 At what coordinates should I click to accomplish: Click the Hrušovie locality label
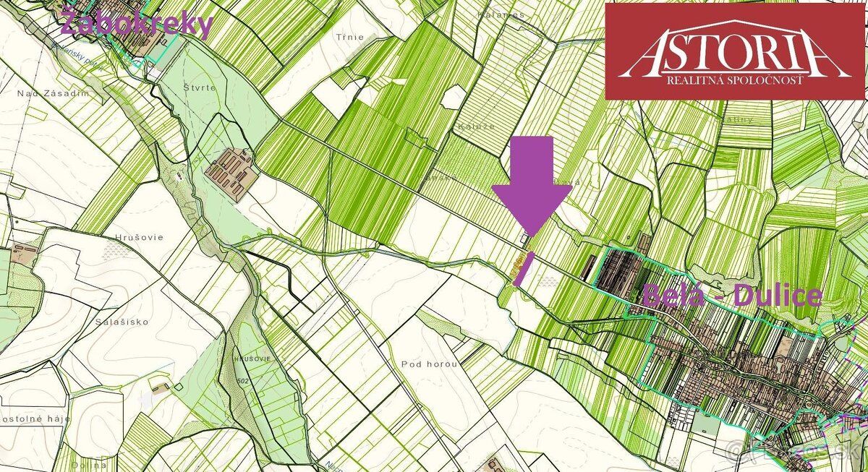tap(139, 237)
